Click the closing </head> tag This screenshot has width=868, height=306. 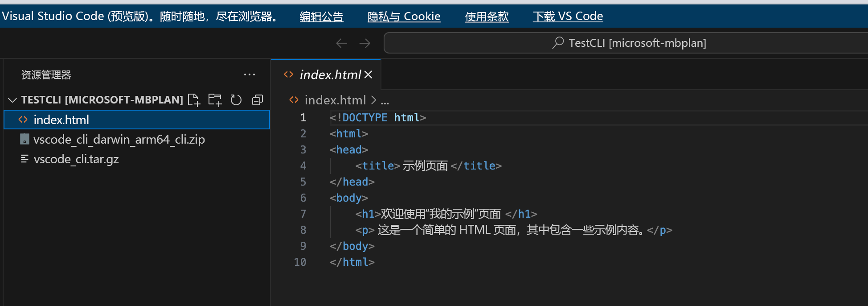pos(352,182)
